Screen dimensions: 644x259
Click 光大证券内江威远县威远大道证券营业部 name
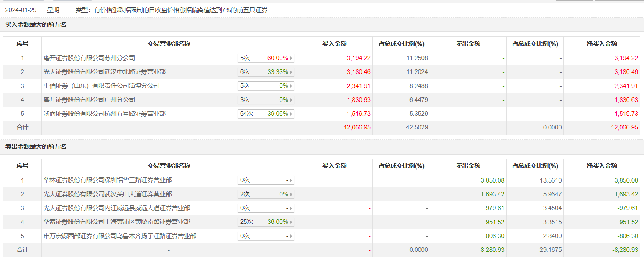tap(117, 208)
